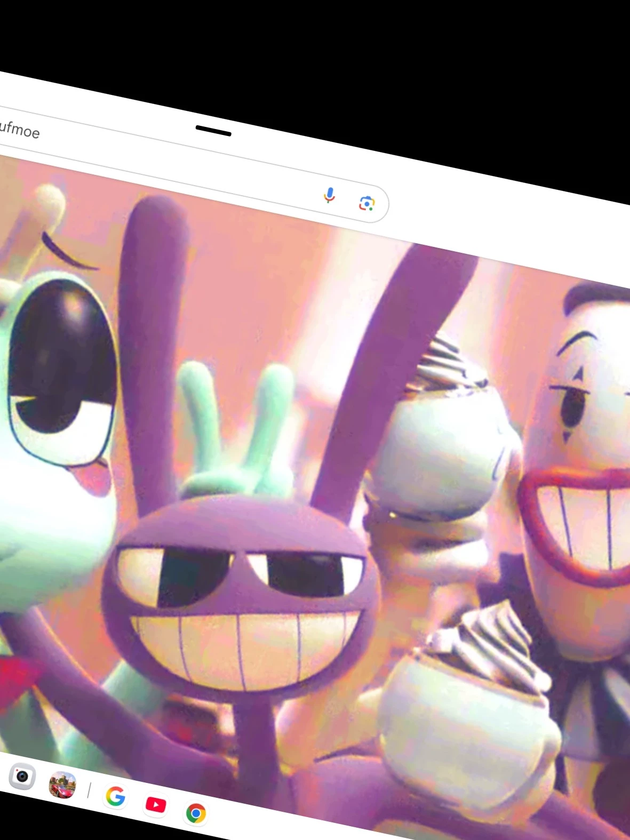Open the Google app in the dock
The image size is (630, 840).
click(x=115, y=796)
